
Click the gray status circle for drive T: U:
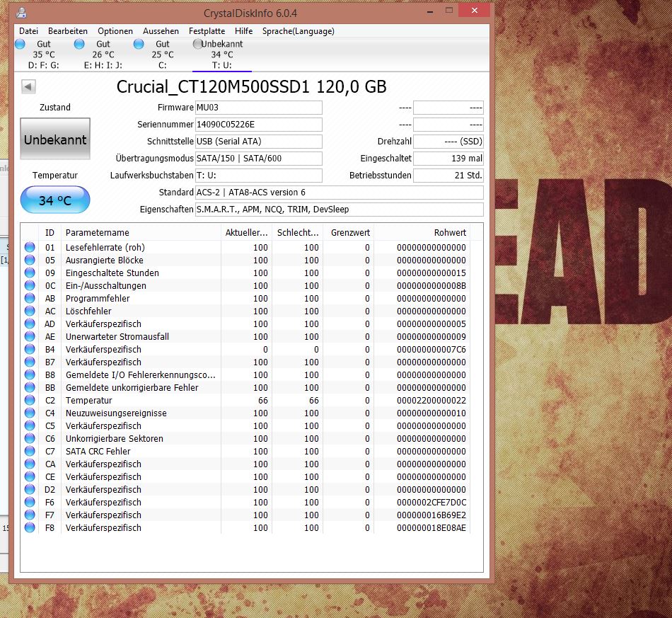click(x=197, y=44)
